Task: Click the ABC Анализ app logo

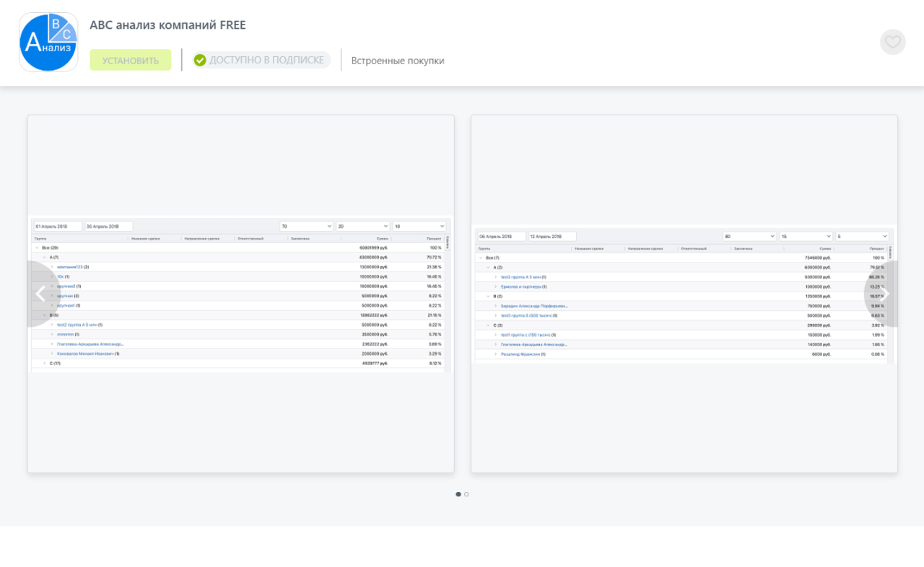Action: [48, 42]
